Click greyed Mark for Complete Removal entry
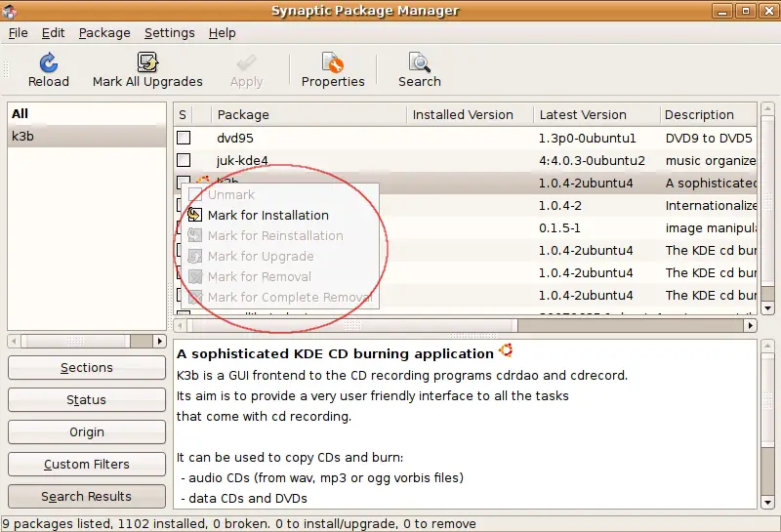781x532 pixels. 280,297
